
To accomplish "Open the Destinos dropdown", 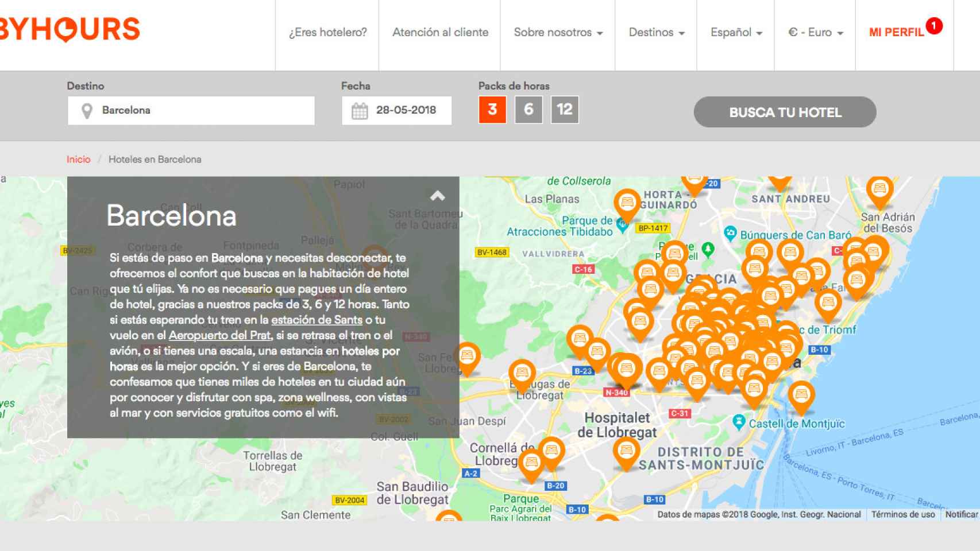I will (x=657, y=33).
